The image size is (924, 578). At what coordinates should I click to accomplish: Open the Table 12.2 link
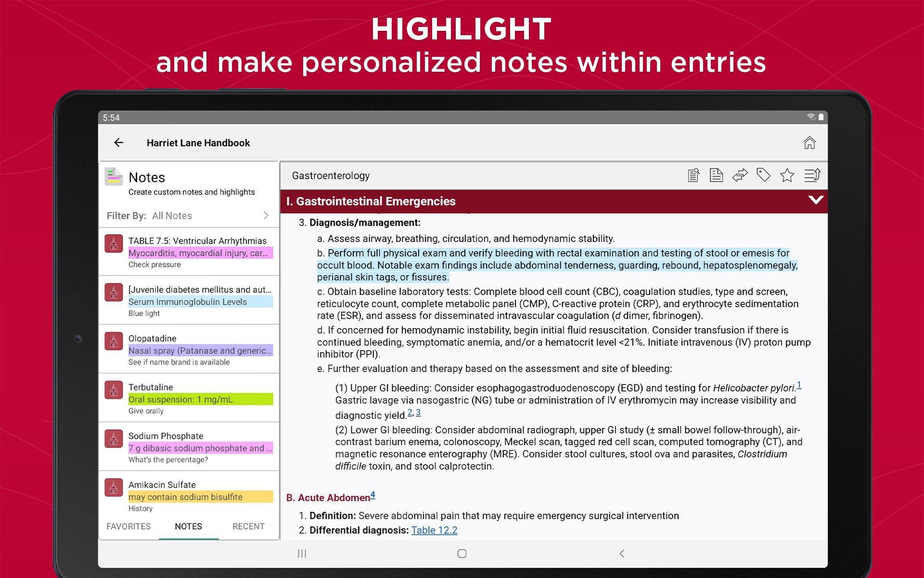(x=434, y=530)
